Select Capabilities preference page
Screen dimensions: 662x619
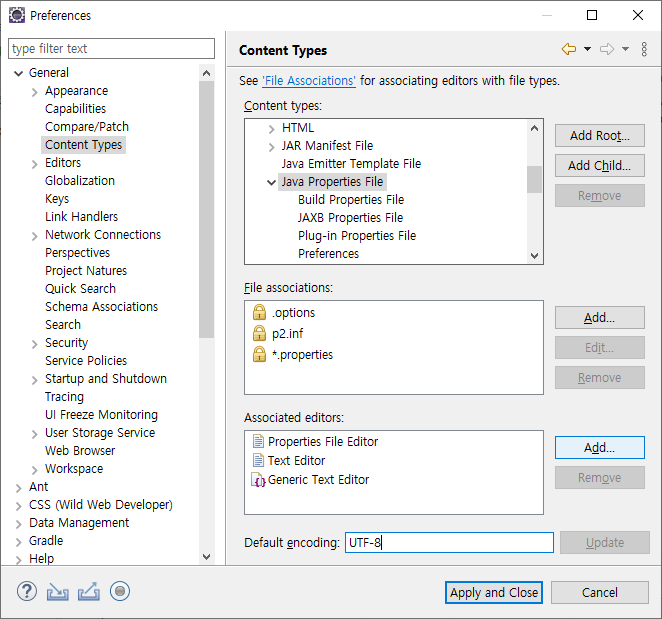click(x=75, y=109)
